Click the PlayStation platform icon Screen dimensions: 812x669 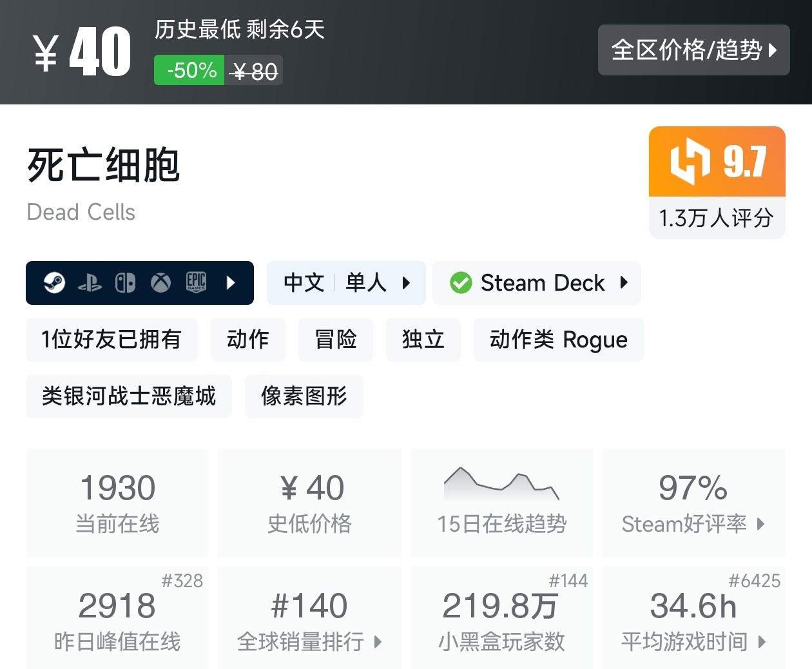pos(90,283)
